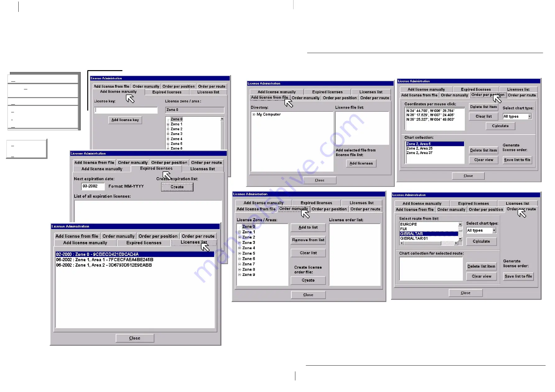Viewport: 555px width, 392px height.
Task: Select the 02-2003 Zone 0 license row
Action: [x=135, y=254]
